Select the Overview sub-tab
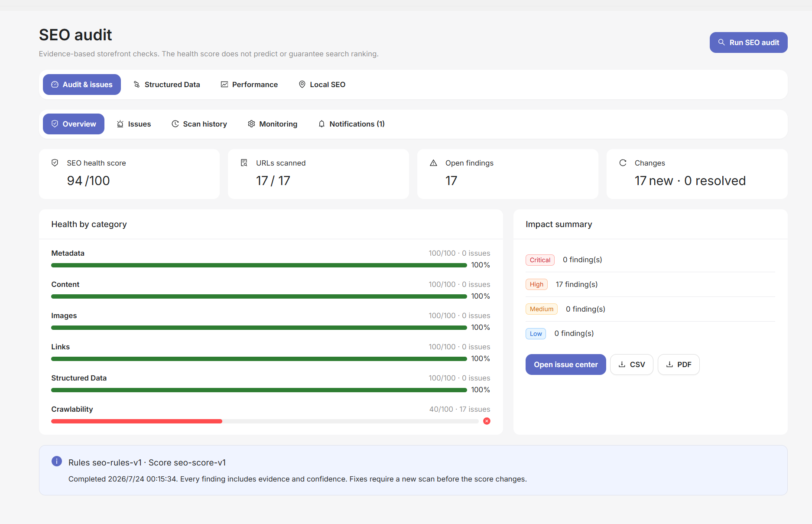This screenshot has height=524, width=812. point(74,124)
